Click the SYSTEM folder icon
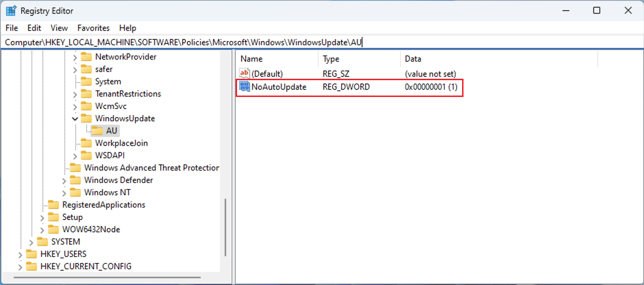Viewport: 644px width, 285px height. pos(42,242)
